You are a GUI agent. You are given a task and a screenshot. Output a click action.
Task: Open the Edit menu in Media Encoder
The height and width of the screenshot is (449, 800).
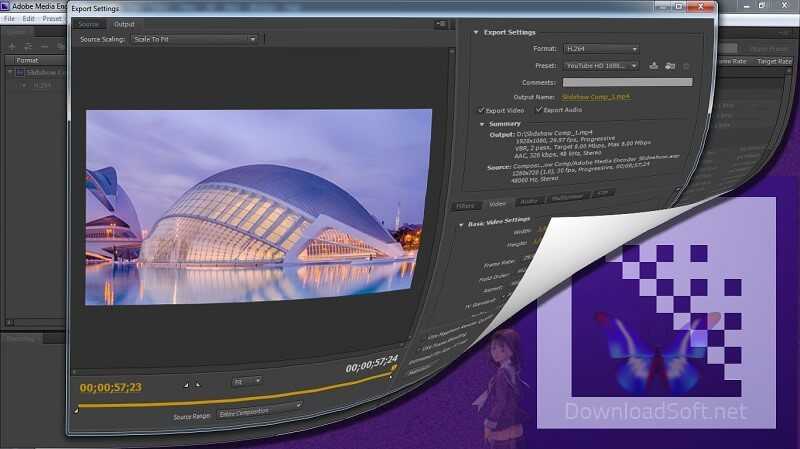(29, 18)
